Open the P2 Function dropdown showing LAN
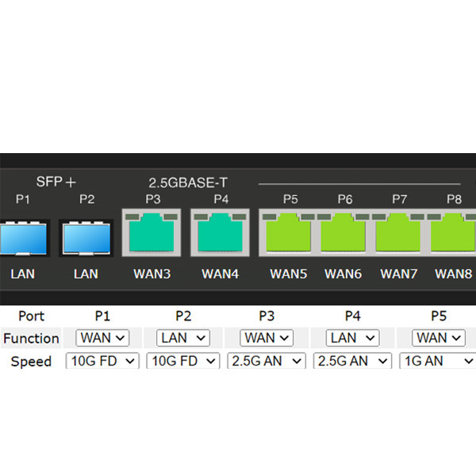This screenshot has width=476, height=476. pos(183,338)
